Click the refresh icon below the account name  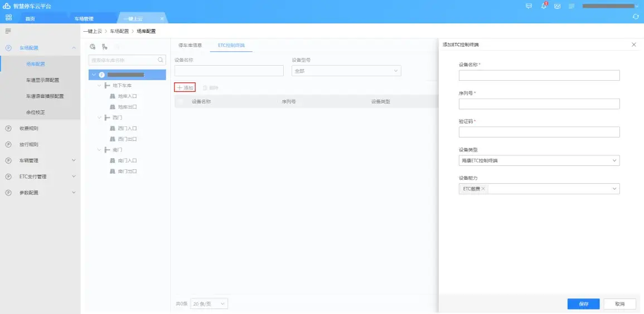coord(636,17)
